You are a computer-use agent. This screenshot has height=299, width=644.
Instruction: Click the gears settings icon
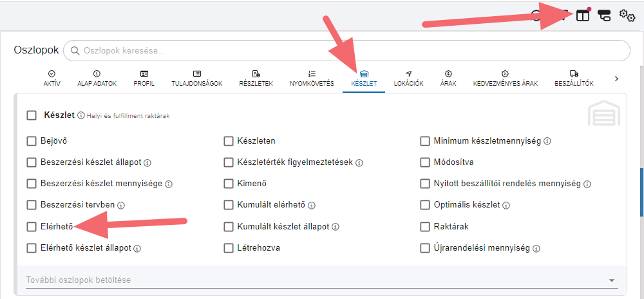tap(627, 15)
